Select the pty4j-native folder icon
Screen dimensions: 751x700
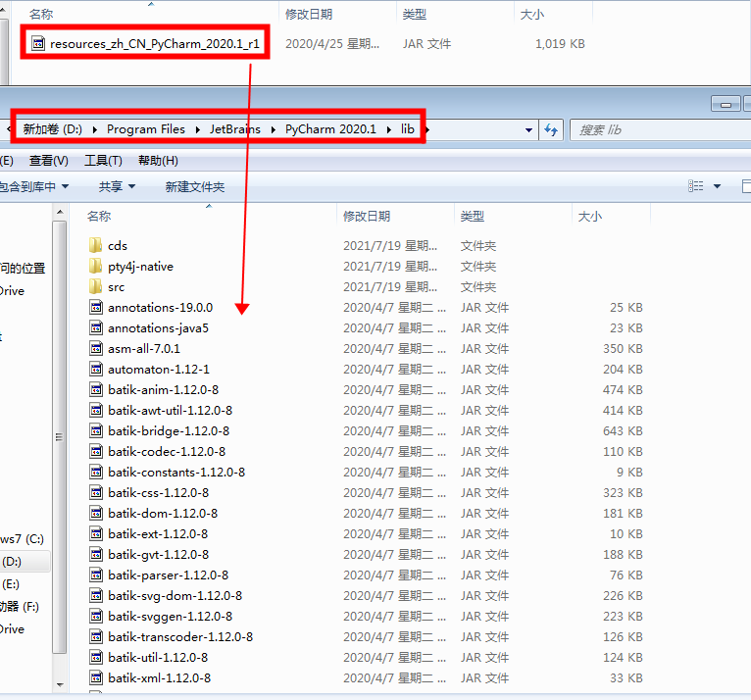[95, 266]
